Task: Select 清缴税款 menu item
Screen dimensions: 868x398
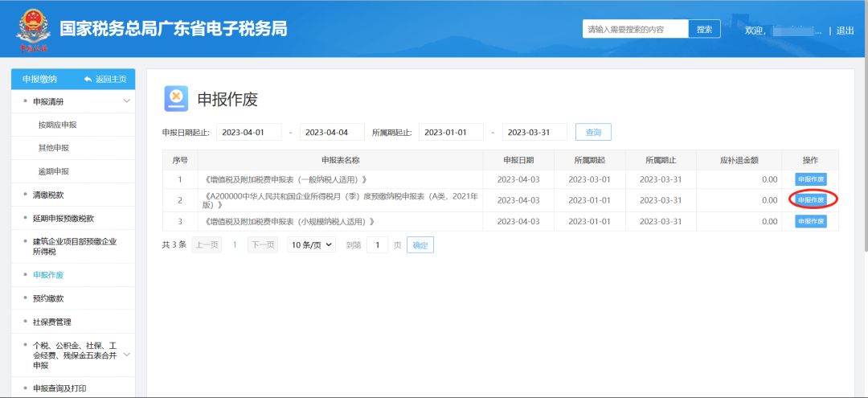Action: (x=48, y=195)
